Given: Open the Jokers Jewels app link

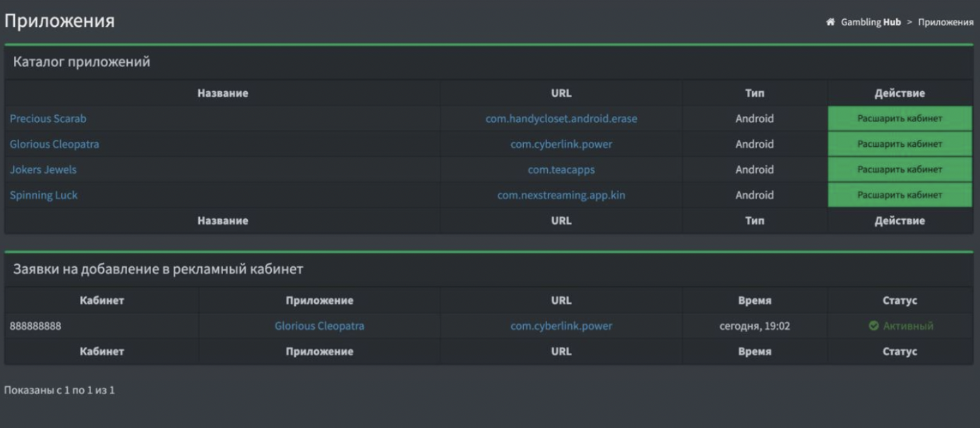Looking at the screenshot, I should [x=43, y=170].
